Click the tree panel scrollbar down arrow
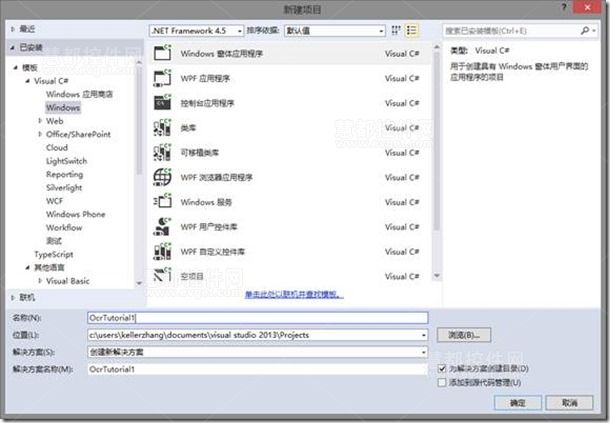The width and height of the screenshot is (610, 423). point(139,283)
